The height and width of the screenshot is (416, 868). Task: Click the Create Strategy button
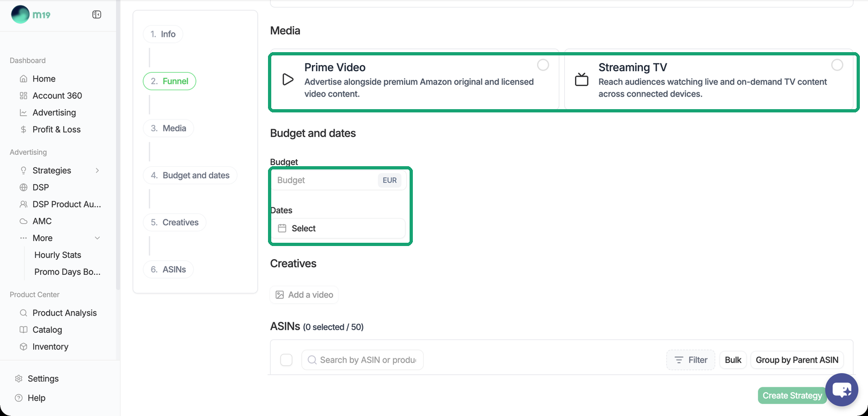click(792, 395)
